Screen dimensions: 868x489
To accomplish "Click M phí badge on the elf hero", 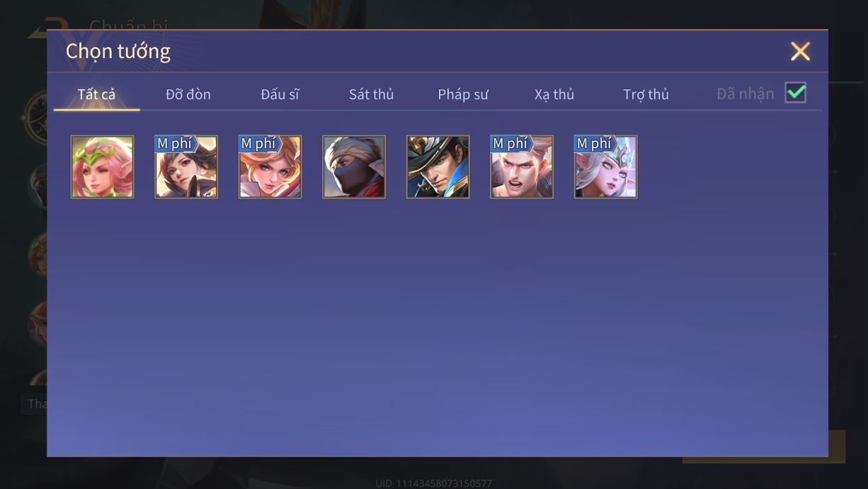I will (594, 144).
